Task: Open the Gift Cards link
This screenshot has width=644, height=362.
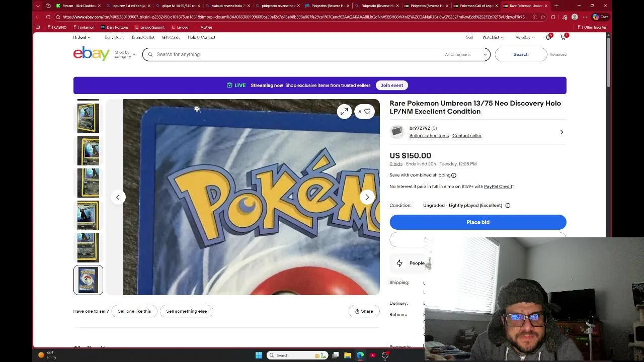Action: (x=171, y=37)
